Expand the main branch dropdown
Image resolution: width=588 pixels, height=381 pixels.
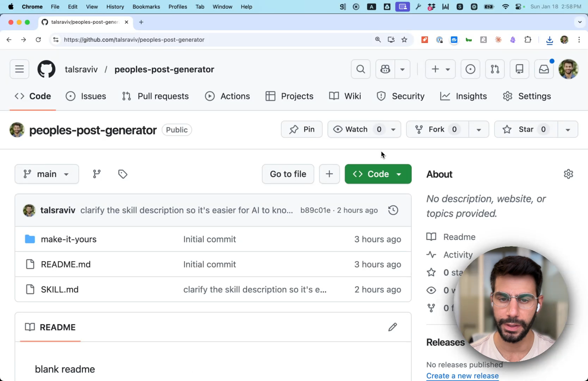tap(47, 174)
